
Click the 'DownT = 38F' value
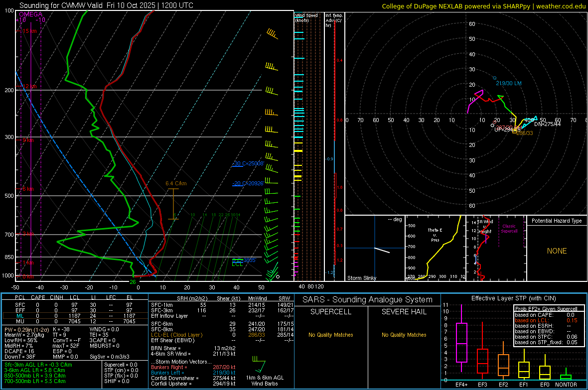point(20,357)
